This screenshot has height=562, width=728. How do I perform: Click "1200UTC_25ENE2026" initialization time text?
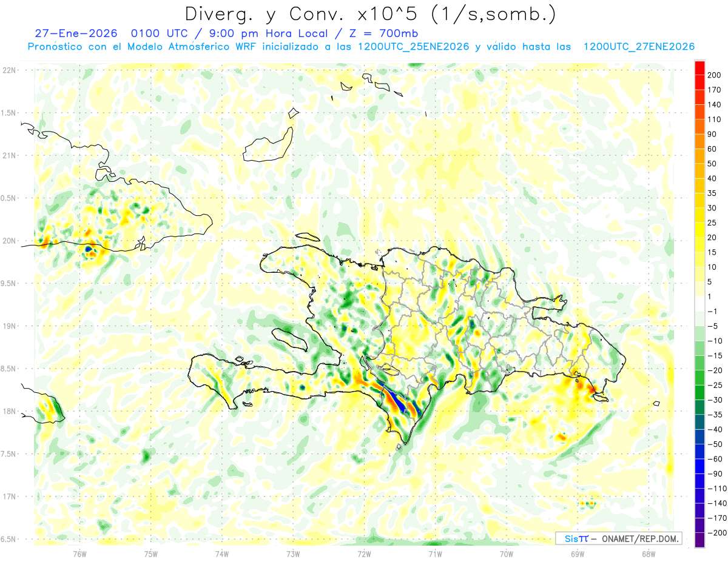[x=413, y=47]
